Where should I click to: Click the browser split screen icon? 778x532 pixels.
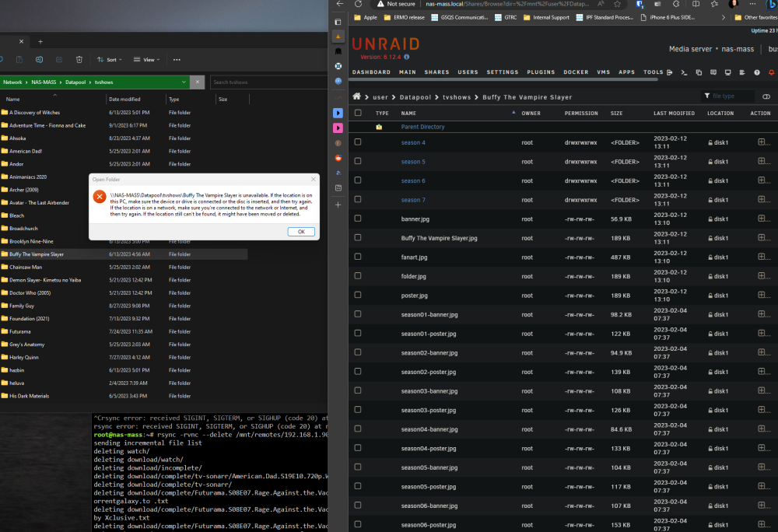696,4
